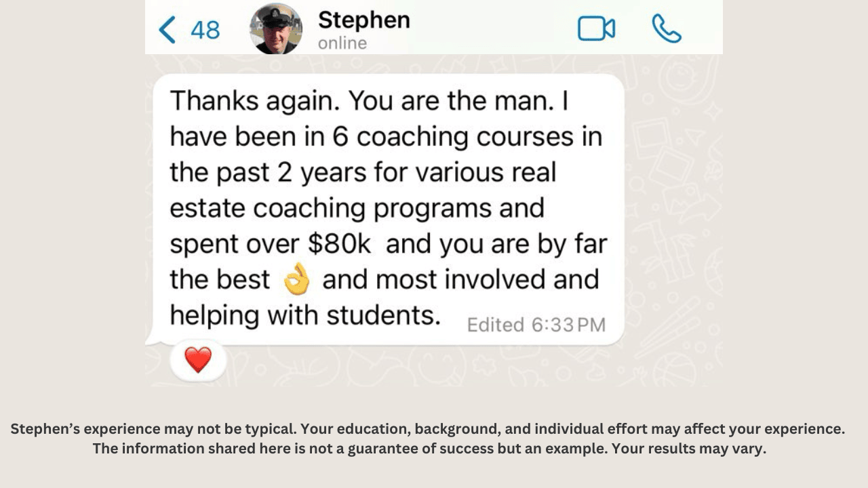Select the "Thanks again" opening line
Image resolution: width=868 pixels, height=488 pixels.
258,102
